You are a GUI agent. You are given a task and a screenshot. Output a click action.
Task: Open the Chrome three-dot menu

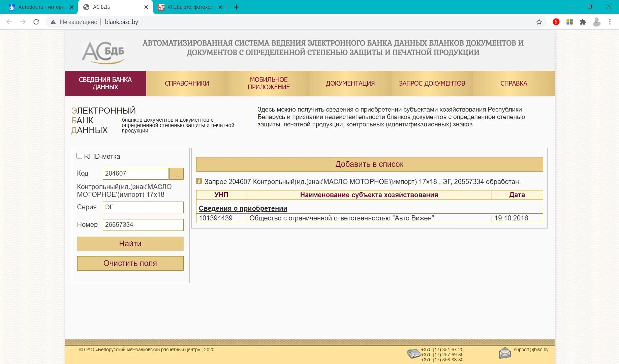pos(610,22)
